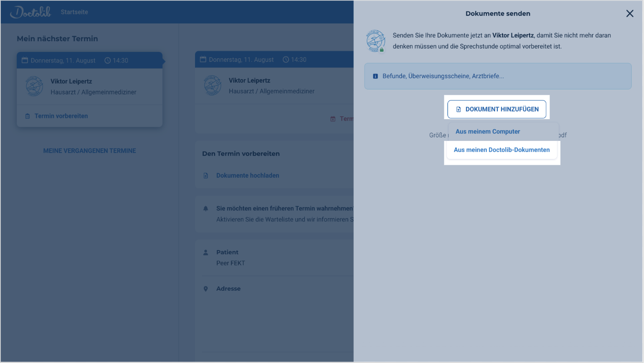Click the Doctolib logo in header
Viewport: 644px width, 363px height.
pos(30,12)
